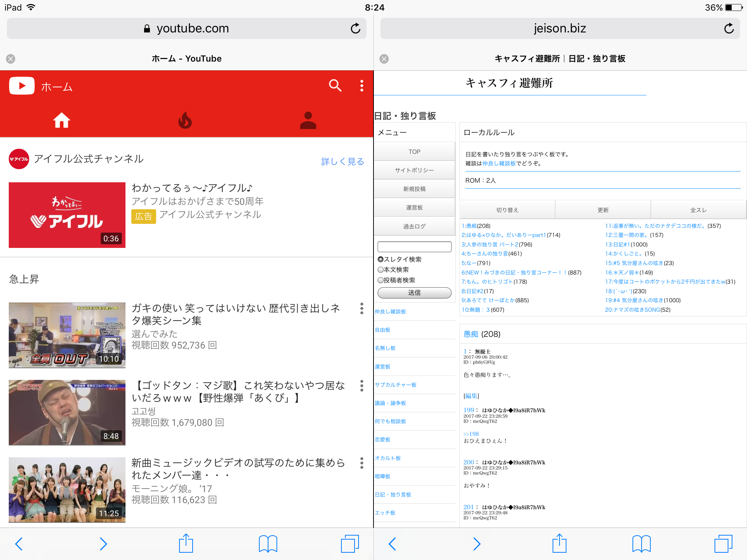
Task: Open options for ガキの使い video
Action: point(361,308)
